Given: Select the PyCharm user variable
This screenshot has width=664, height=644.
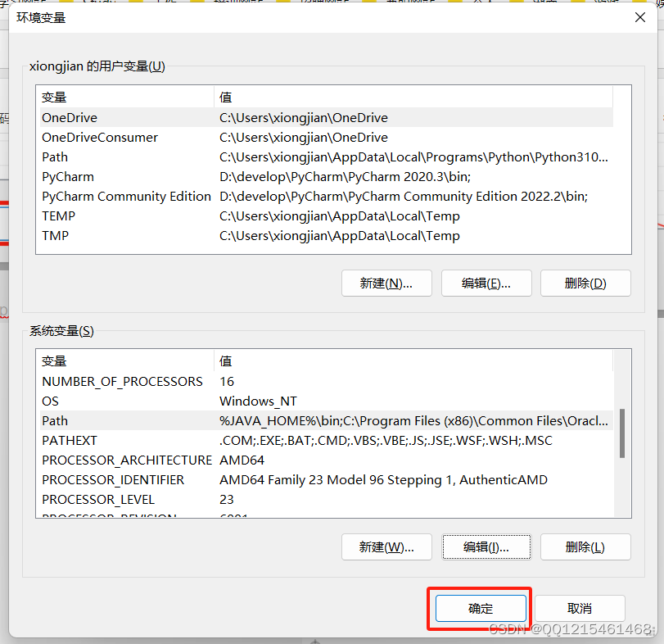Looking at the screenshot, I should coord(327,177).
